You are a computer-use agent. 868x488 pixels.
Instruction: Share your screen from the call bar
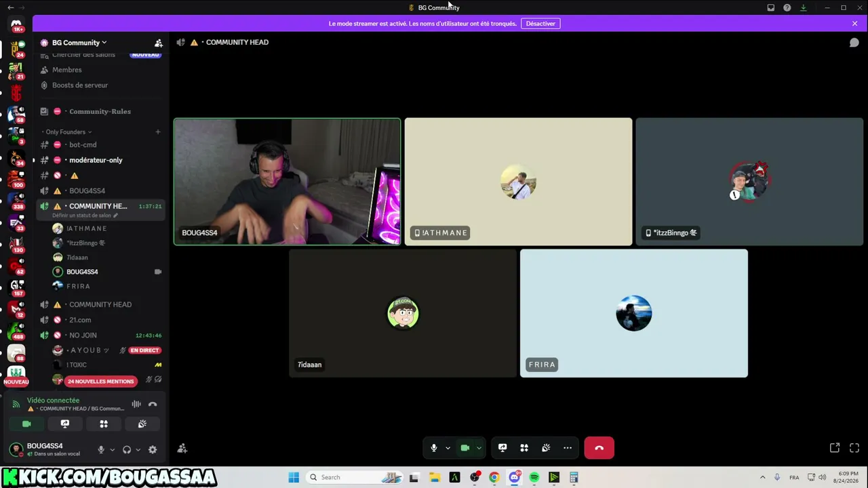click(x=502, y=448)
